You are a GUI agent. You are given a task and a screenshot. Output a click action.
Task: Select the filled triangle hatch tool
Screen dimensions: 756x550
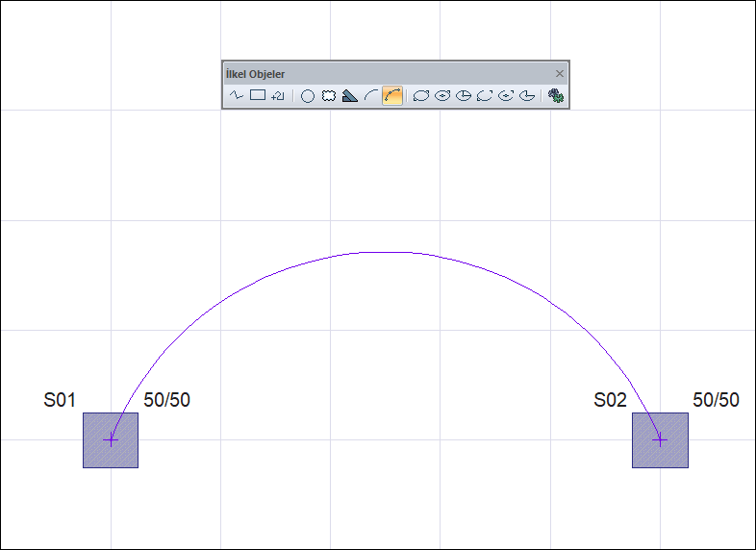pos(349,95)
